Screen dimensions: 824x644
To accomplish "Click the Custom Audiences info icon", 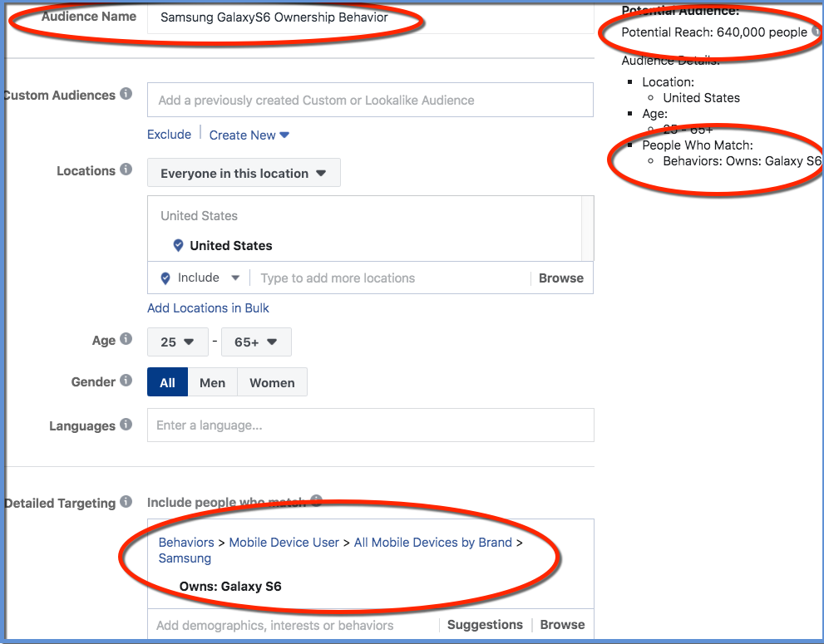I will point(126,94).
